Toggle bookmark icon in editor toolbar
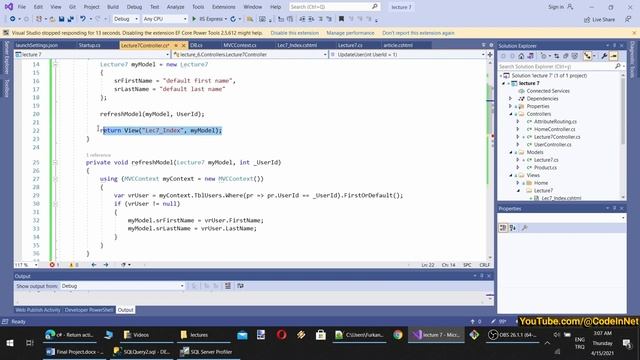Screen dimensions: 640x360 coord(341,19)
